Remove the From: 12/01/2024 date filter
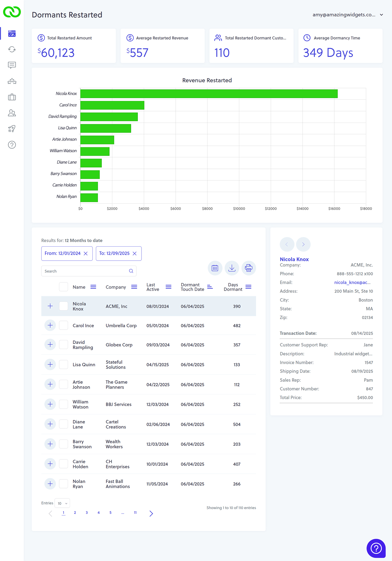Viewport: 392px width, 561px height. coord(86,254)
